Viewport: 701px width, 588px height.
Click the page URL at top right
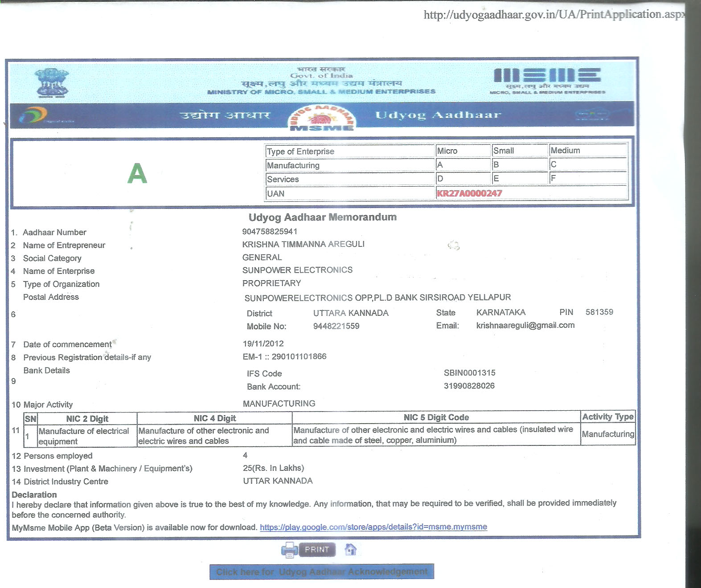(553, 15)
